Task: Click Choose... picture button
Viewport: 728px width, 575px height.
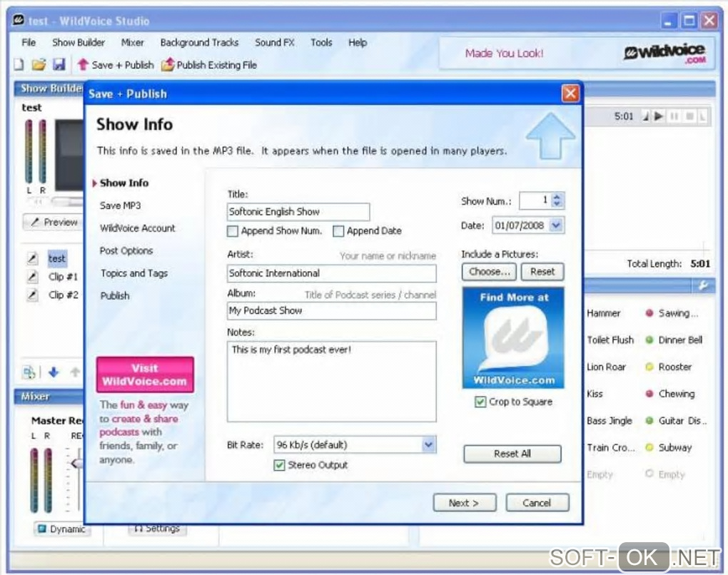Action: (x=490, y=272)
